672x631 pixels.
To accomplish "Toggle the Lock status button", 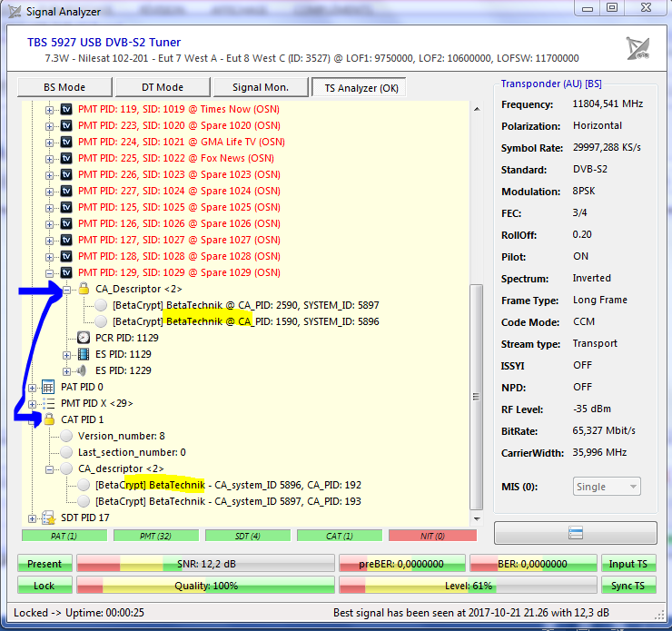I will point(44,586).
